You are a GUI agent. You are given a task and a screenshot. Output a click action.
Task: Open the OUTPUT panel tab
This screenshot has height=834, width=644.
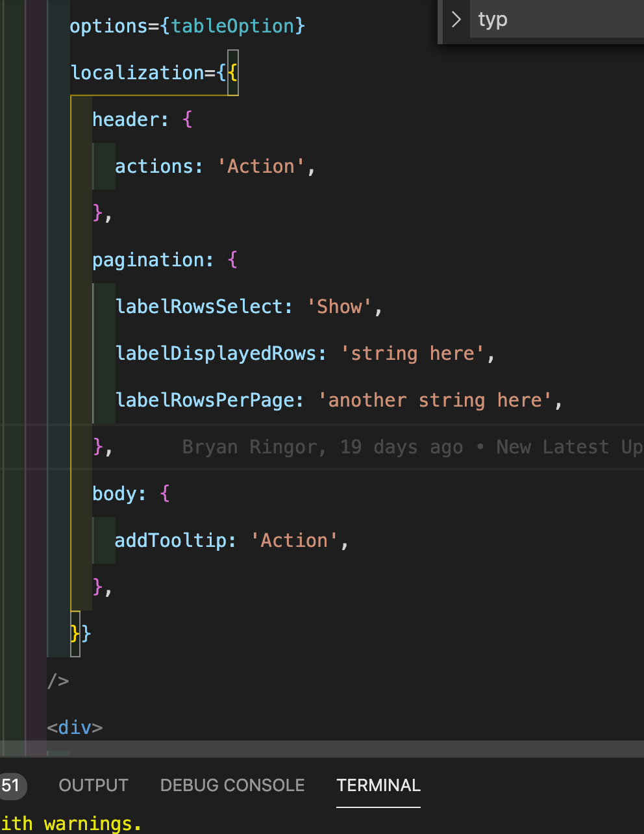[93, 785]
